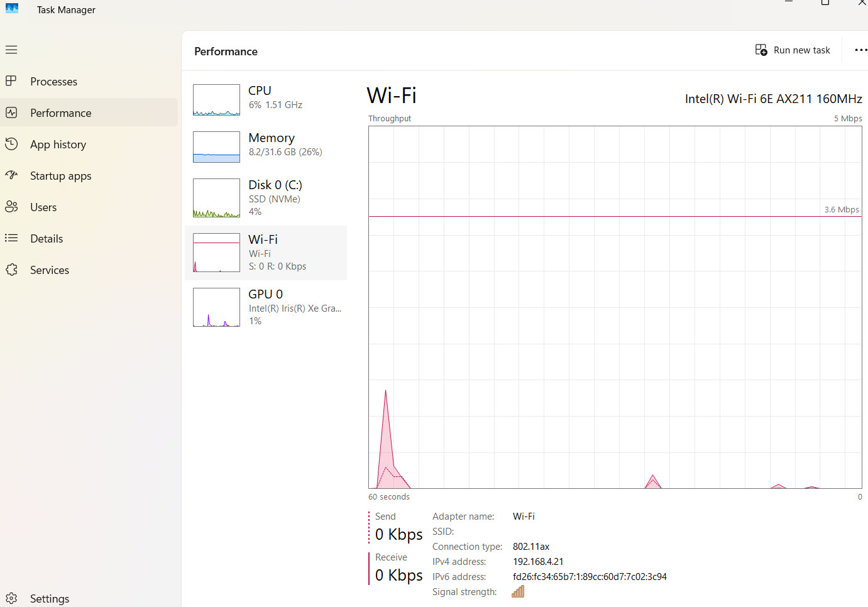Open Startup apps page

click(89, 175)
